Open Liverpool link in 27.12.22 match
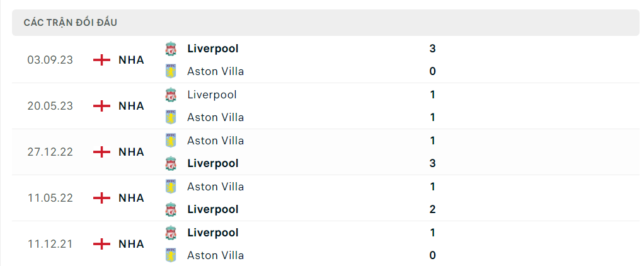 212,163
